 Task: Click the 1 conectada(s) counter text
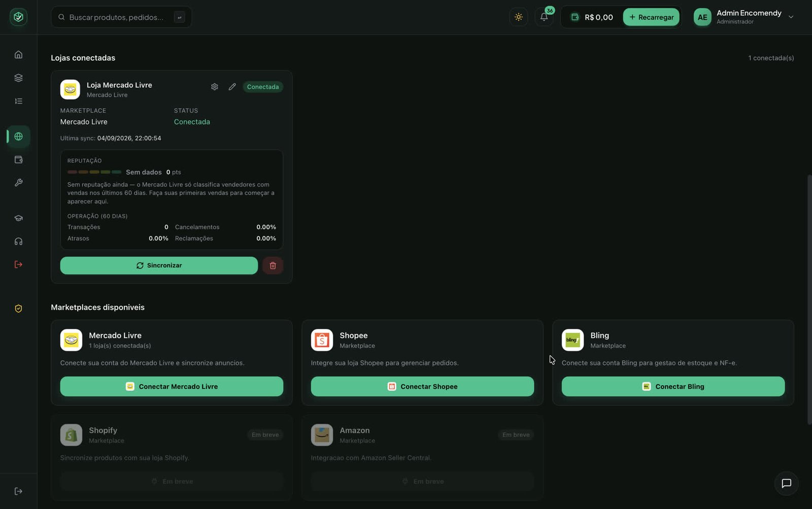(x=771, y=58)
